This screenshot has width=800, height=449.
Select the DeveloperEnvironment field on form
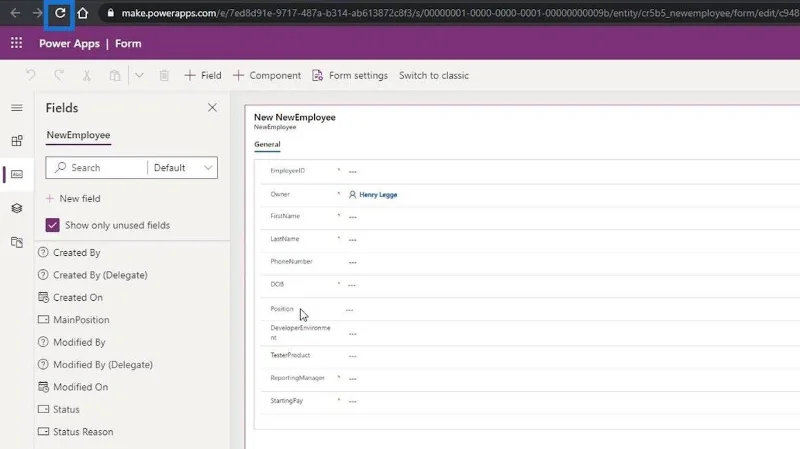click(530, 333)
